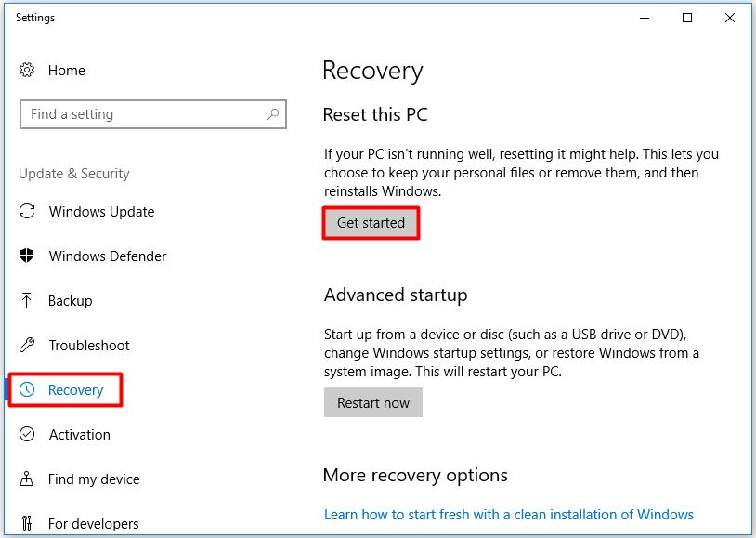Go to the Backup section
The height and width of the screenshot is (538, 756).
pos(71,301)
